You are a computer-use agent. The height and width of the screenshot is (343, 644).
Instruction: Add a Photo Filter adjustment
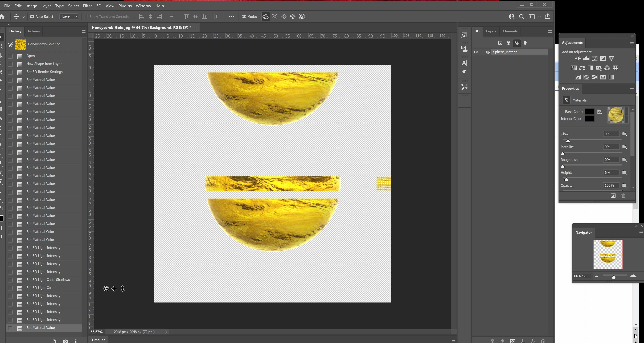click(599, 68)
